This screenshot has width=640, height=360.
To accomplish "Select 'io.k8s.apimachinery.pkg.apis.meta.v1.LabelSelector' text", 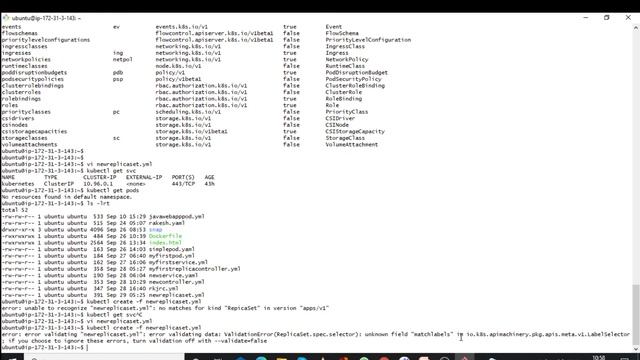I will click(x=548, y=334).
